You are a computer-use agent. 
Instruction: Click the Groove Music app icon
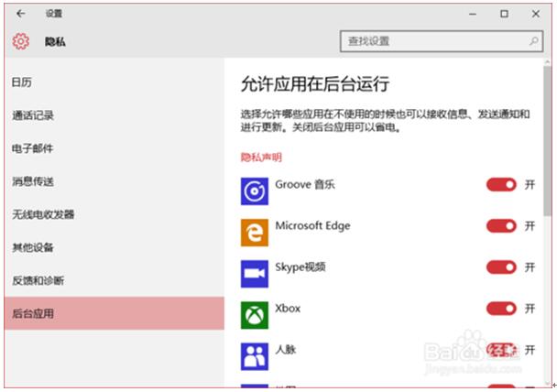click(x=254, y=191)
